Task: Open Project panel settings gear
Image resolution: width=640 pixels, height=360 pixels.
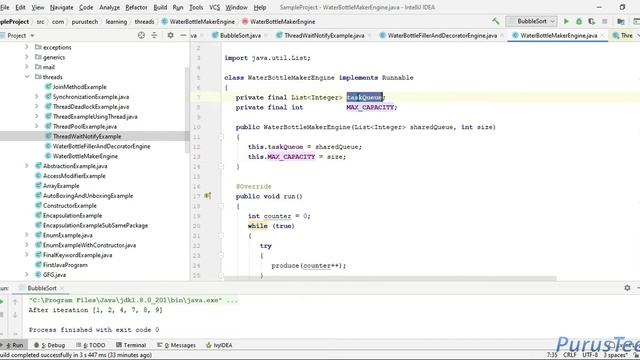Action: [170, 36]
